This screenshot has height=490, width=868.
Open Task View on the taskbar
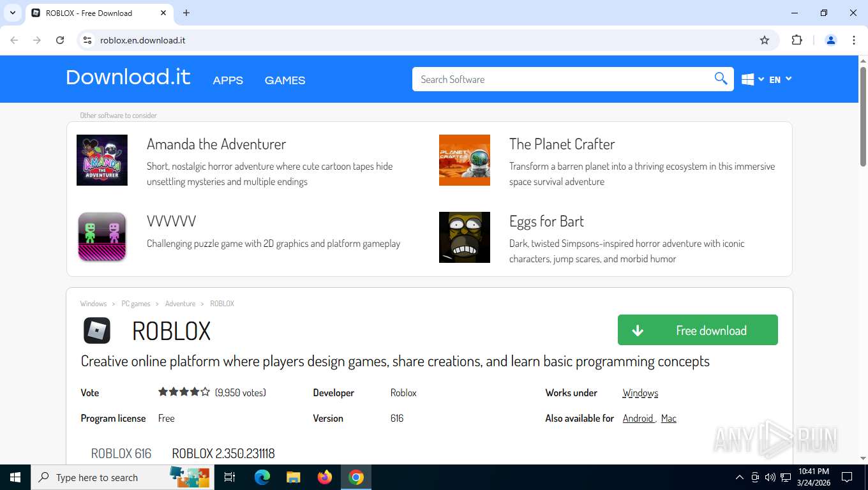point(230,477)
